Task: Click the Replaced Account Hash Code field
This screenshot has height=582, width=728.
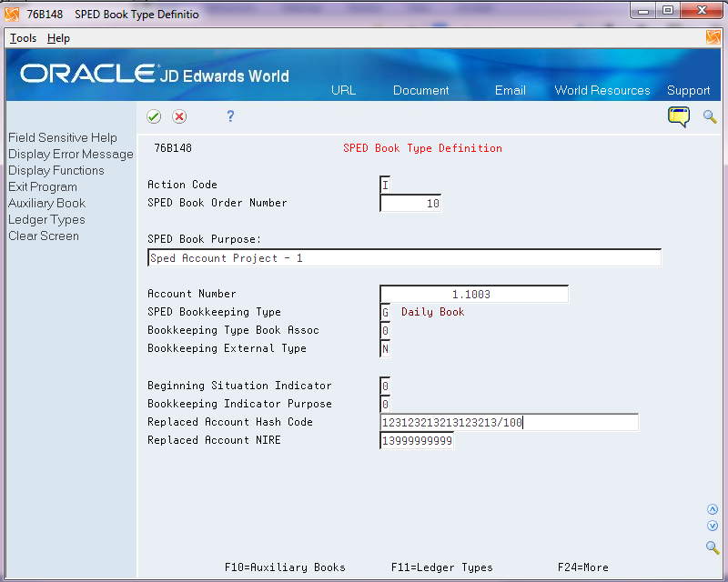Action: click(510, 422)
